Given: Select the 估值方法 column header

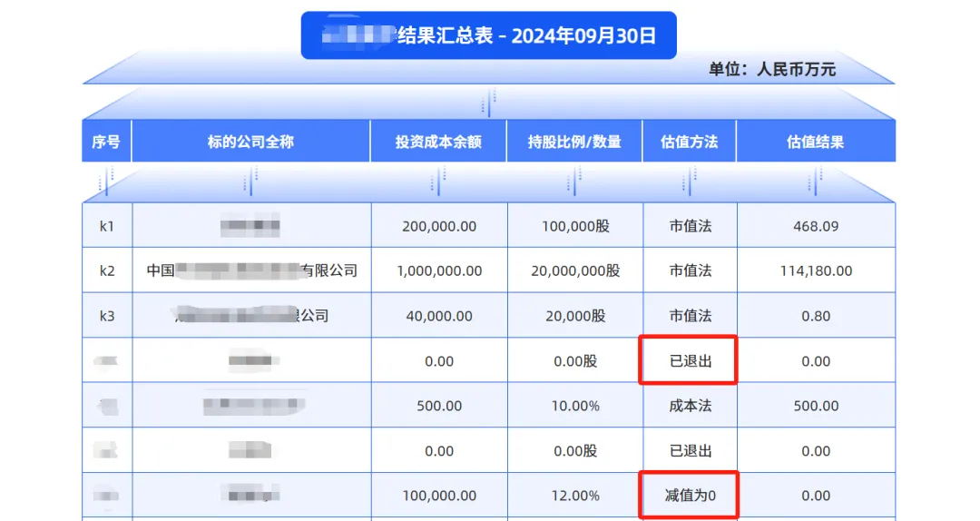Looking at the screenshot, I should click(x=690, y=143).
